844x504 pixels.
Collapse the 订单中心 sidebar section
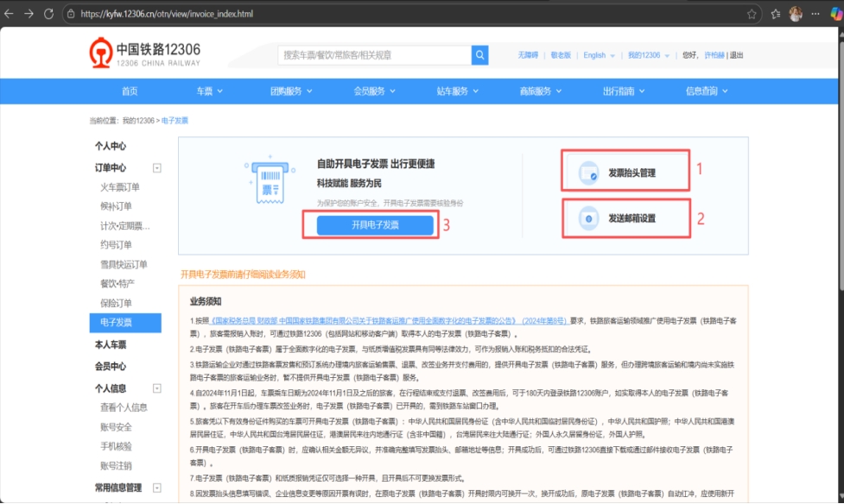click(156, 167)
